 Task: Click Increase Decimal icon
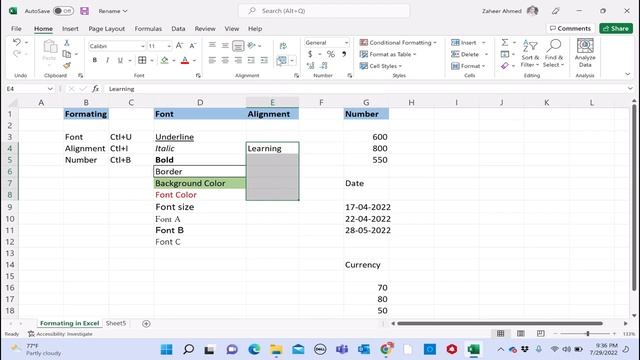[310, 65]
